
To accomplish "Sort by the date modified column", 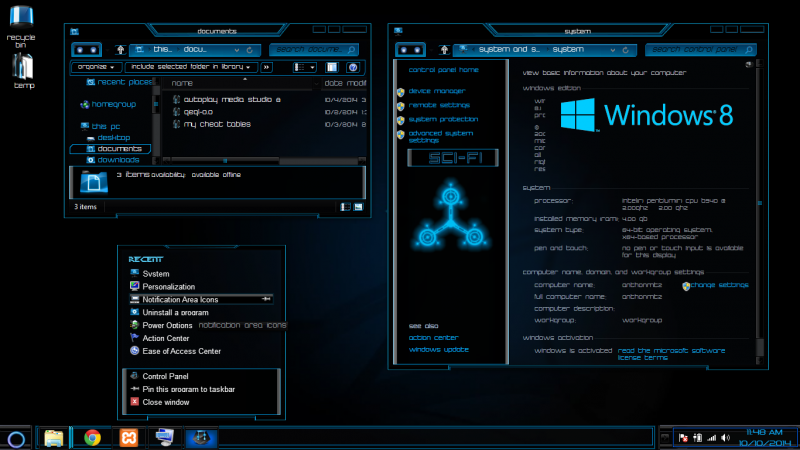I will pos(345,83).
